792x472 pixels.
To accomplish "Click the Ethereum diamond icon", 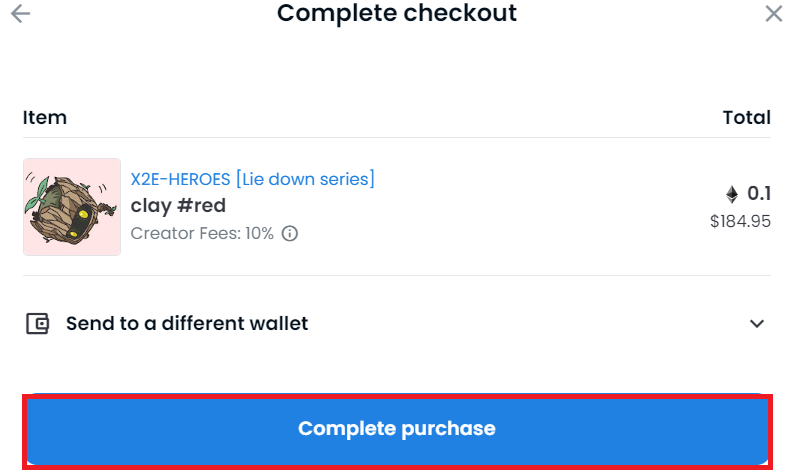I will click(732, 194).
